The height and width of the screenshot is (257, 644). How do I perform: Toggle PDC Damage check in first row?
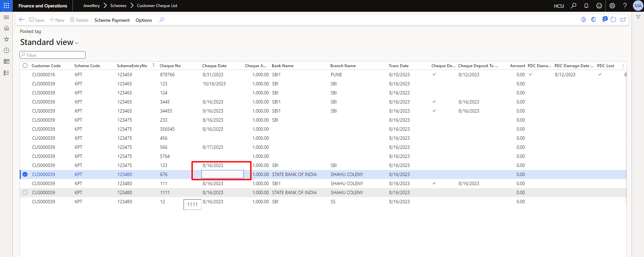coord(531,75)
